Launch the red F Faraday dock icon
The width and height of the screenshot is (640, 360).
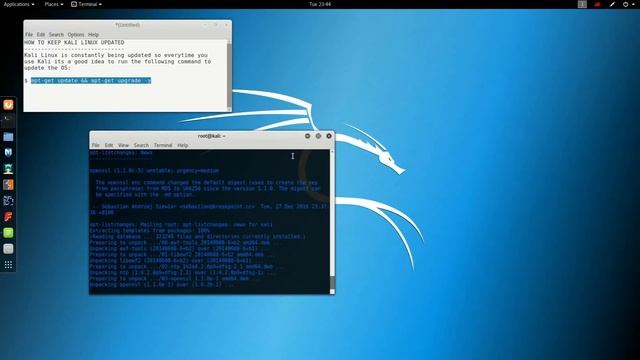click(x=8, y=217)
